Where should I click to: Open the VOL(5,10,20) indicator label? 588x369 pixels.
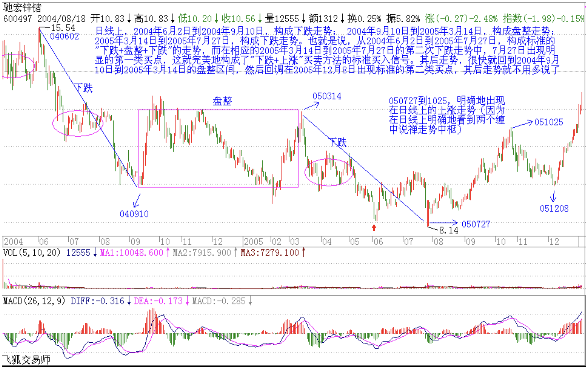[32, 253]
